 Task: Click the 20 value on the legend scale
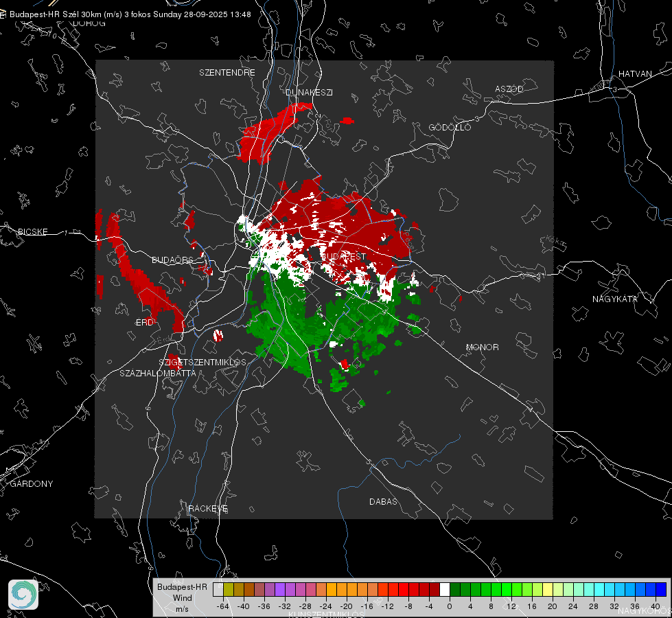click(x=553, y=606)
